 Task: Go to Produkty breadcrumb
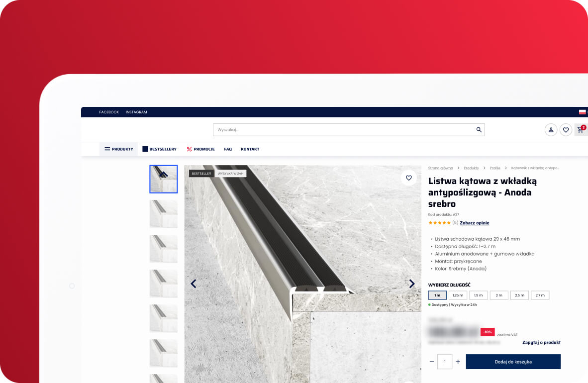click(x=471, y=168)
